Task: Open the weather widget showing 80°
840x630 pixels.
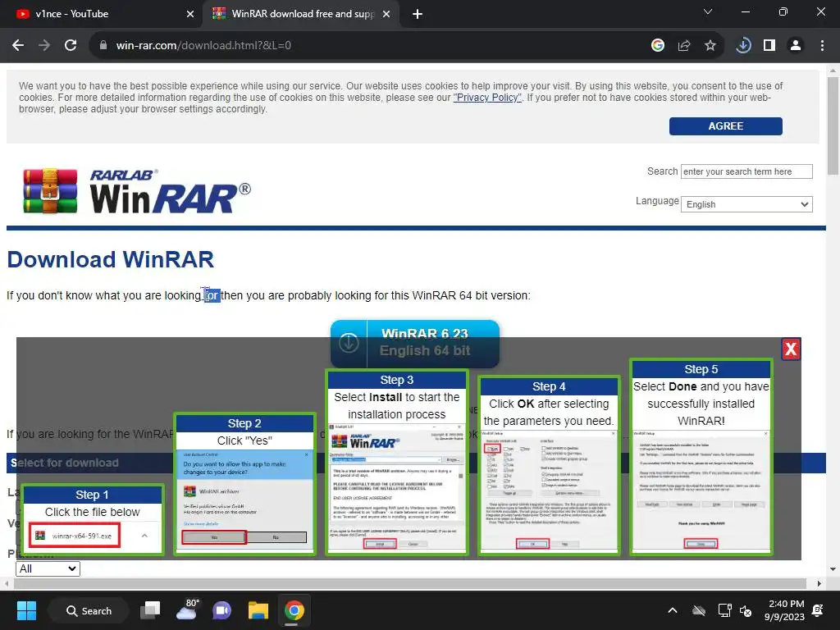Action: pos(186,610)
